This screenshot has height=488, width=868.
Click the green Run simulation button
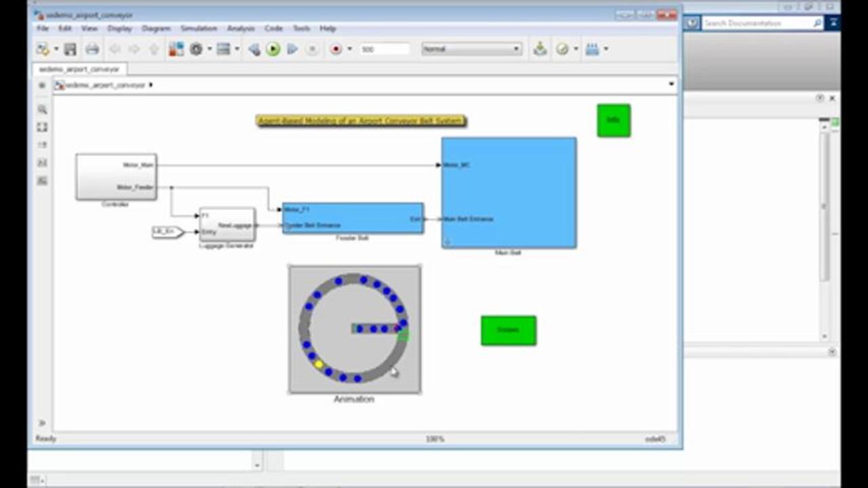[273, 49]
